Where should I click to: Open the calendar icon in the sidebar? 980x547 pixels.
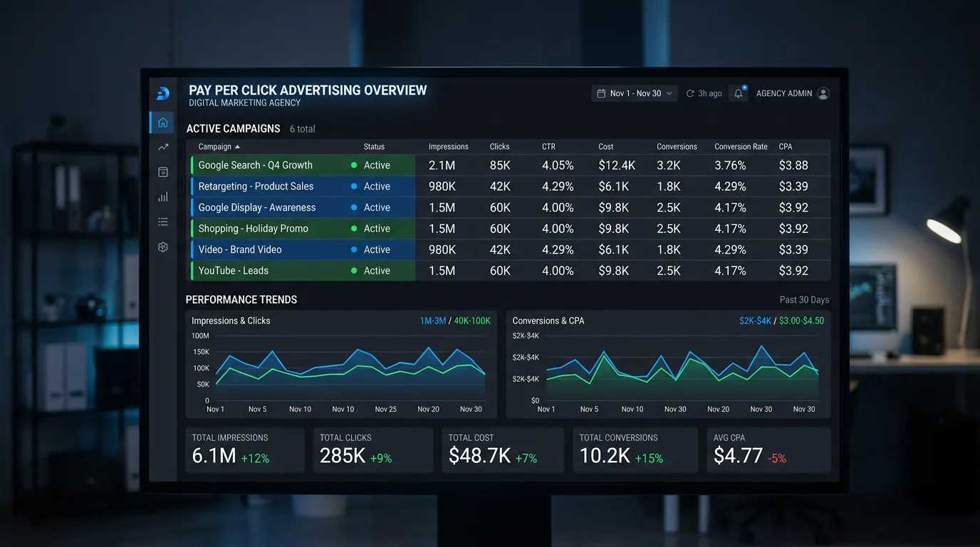(x=163, y=172)
